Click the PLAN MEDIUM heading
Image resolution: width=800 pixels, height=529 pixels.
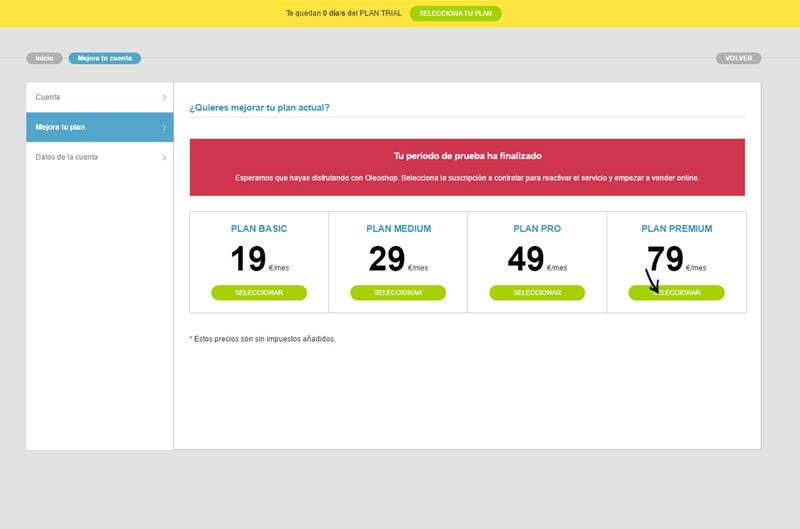pos(398,229)
